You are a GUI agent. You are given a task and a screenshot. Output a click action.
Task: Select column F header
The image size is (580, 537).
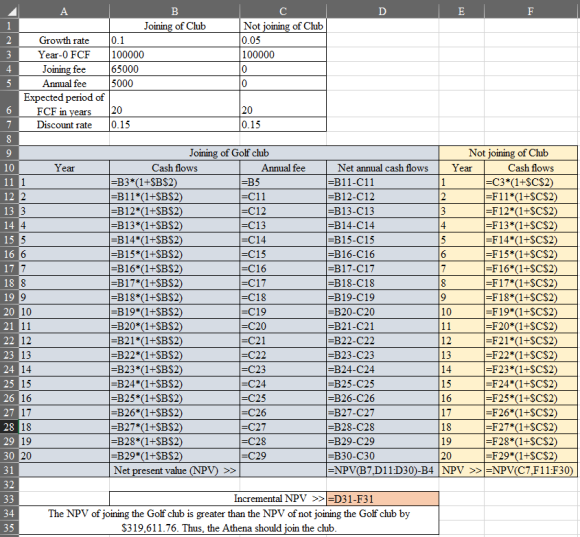(x=531, y=11)
